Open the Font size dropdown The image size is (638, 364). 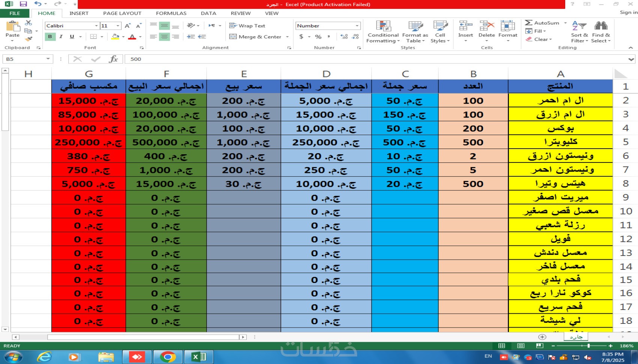(x=118, y=26)
